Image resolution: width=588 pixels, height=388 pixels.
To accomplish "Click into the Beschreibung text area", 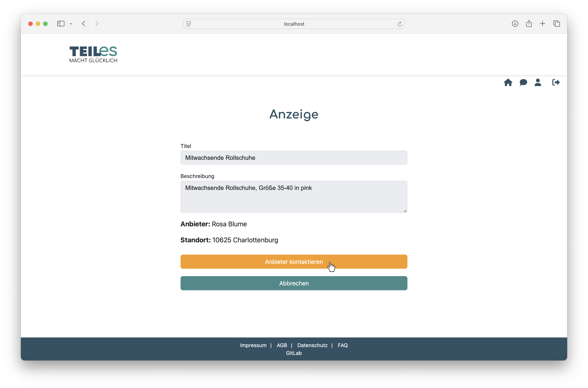I will coord(294,197).
